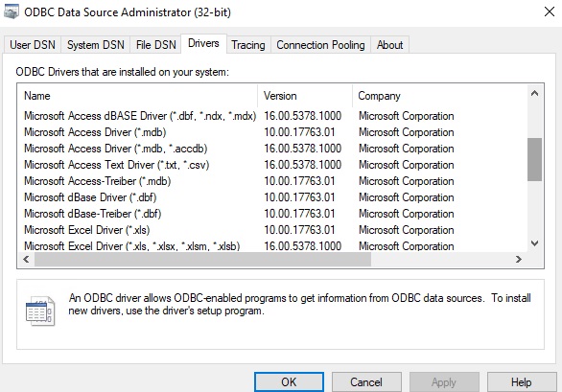This screenshot has height=392, width=562.
Task: Select the File DSN tab
Action: click(156, 45)
